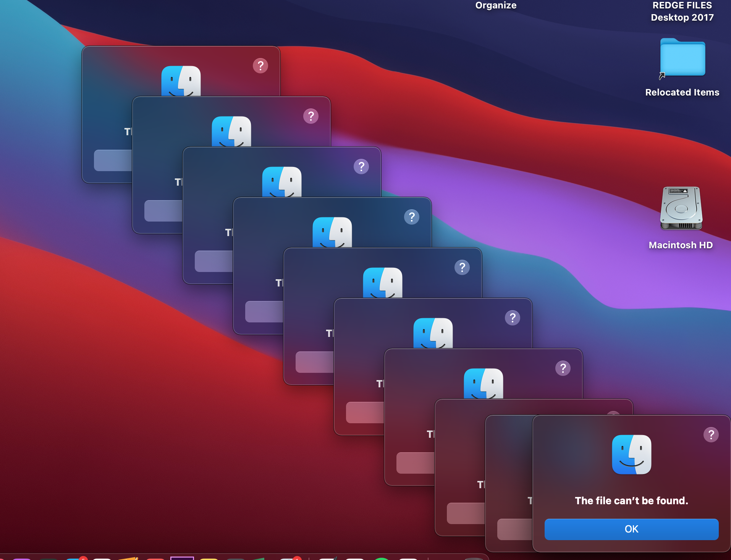
Task: Click the partly hidden button of the second dialog from back
Action: (163, 211)
